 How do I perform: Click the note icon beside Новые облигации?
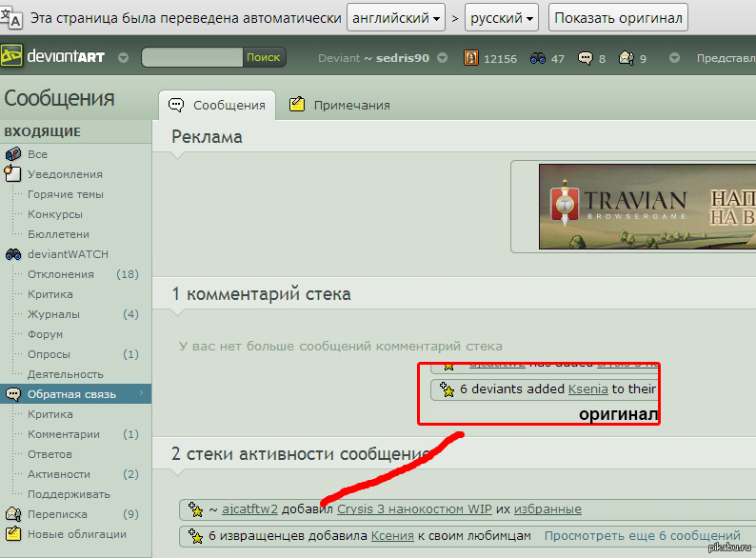[x=13, y=534]
